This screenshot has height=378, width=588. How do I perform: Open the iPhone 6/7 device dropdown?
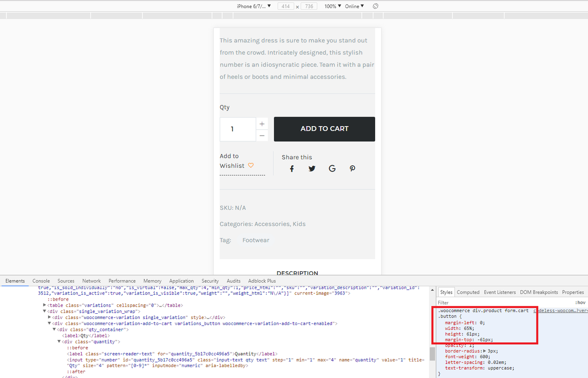coord(254,6)
